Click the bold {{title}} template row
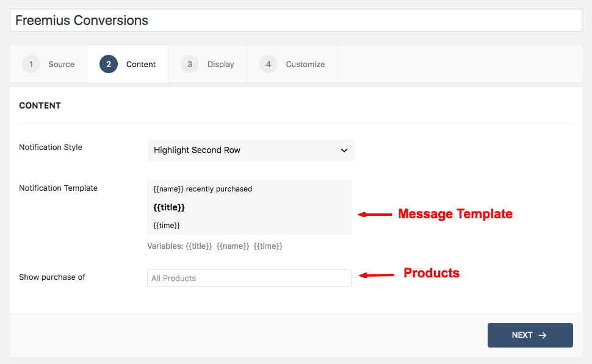This screenshot has height=364, width=592. [169, 207]
